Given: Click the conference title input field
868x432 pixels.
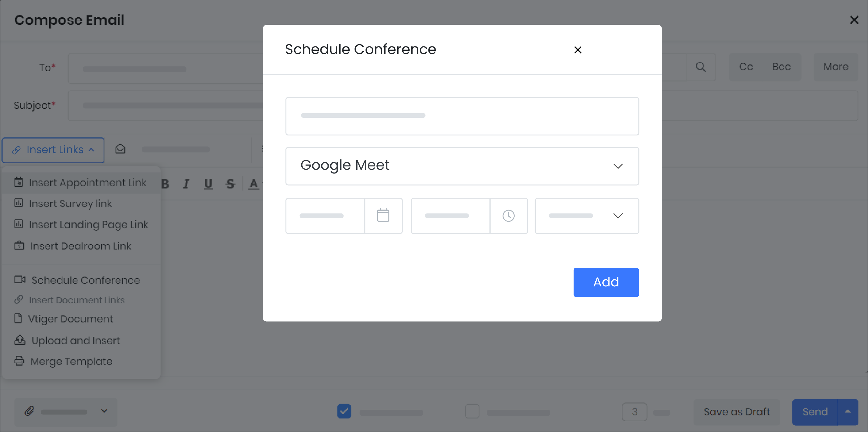Looking at the screenshot, I should click(462, 116).
